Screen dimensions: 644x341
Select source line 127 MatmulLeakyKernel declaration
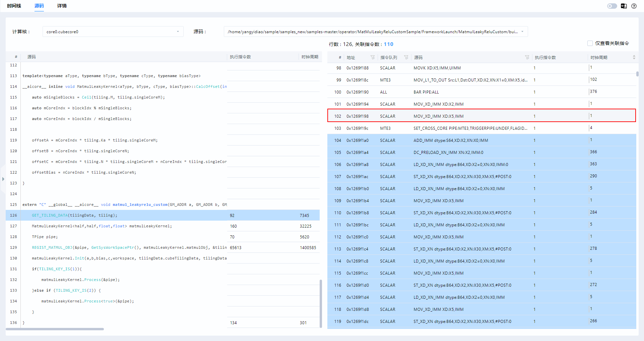click(163, 226)
